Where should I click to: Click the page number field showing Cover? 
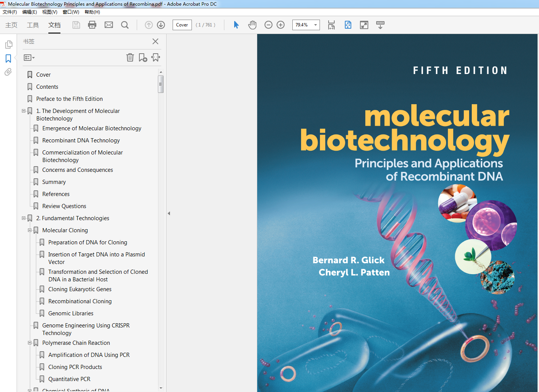click(182, 25)
